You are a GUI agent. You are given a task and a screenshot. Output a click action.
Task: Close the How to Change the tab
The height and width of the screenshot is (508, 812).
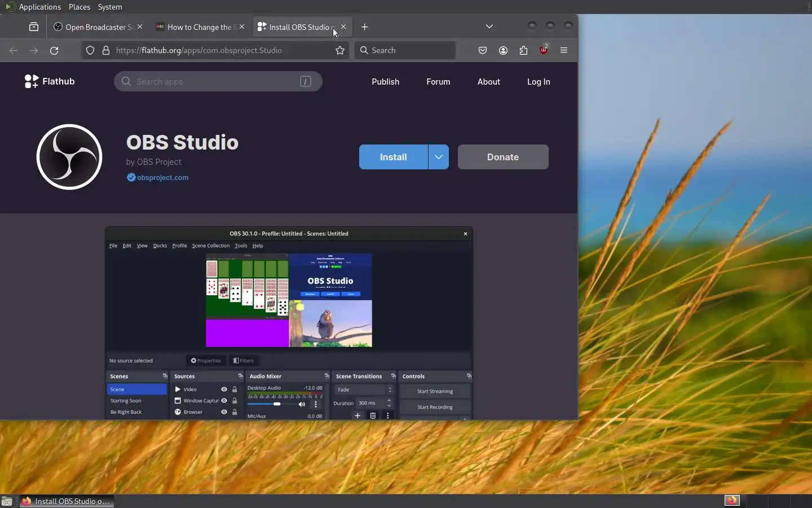[x=242, y=27]
